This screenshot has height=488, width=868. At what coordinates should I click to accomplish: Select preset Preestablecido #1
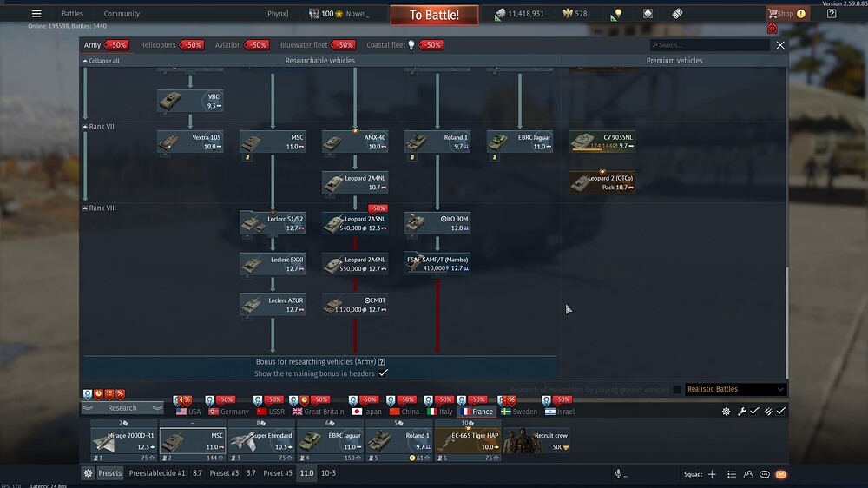[x=157, y=473]
